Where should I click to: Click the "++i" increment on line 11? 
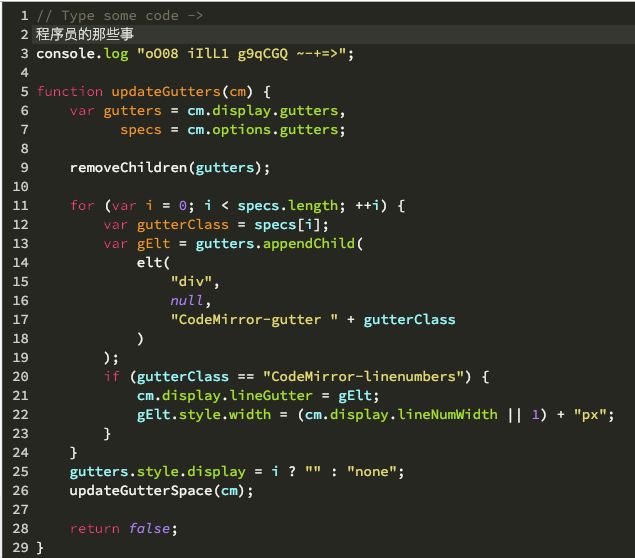point(367,205)
